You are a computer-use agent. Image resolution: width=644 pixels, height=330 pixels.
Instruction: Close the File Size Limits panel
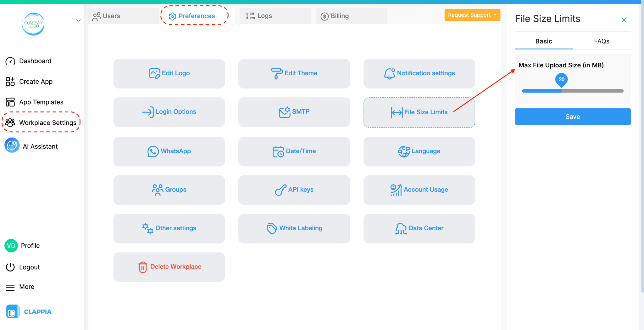[624, 20]
